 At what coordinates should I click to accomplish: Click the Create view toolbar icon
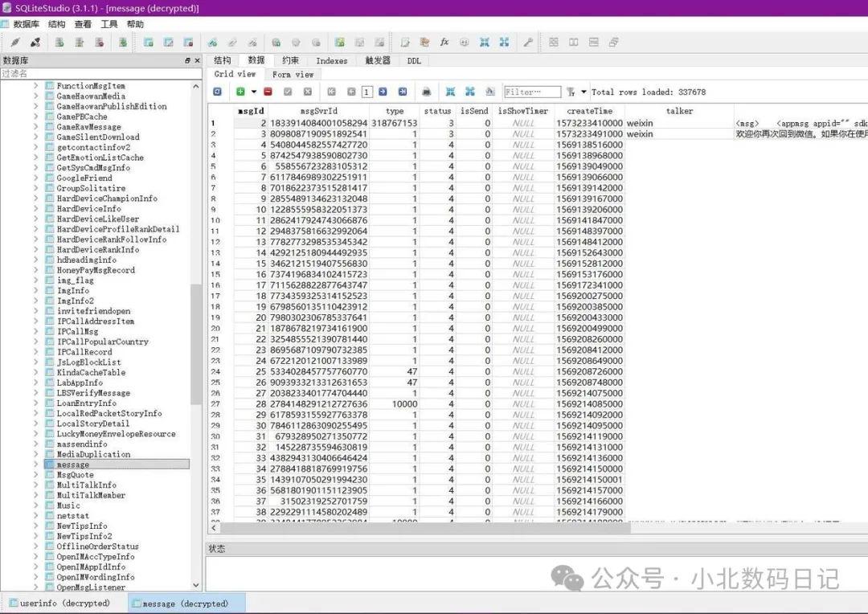(339, 42)
